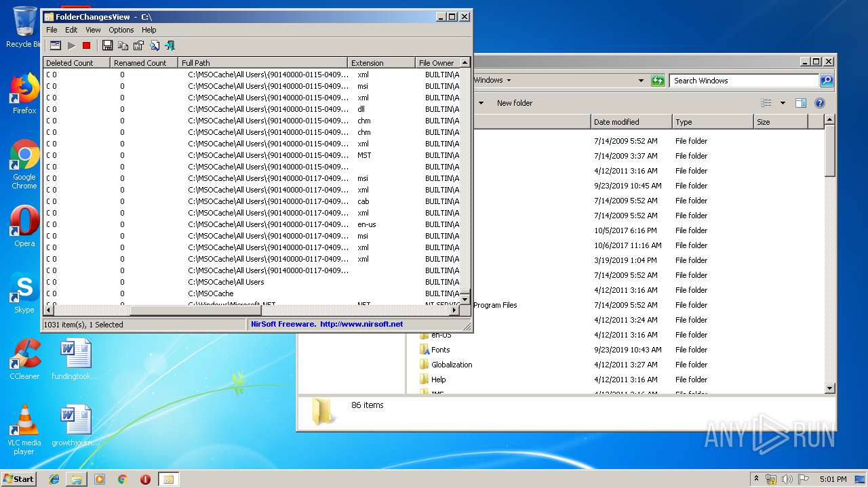Copy selected items using the toolbar copy icon
868x488 pixels.
coord(123,45)
